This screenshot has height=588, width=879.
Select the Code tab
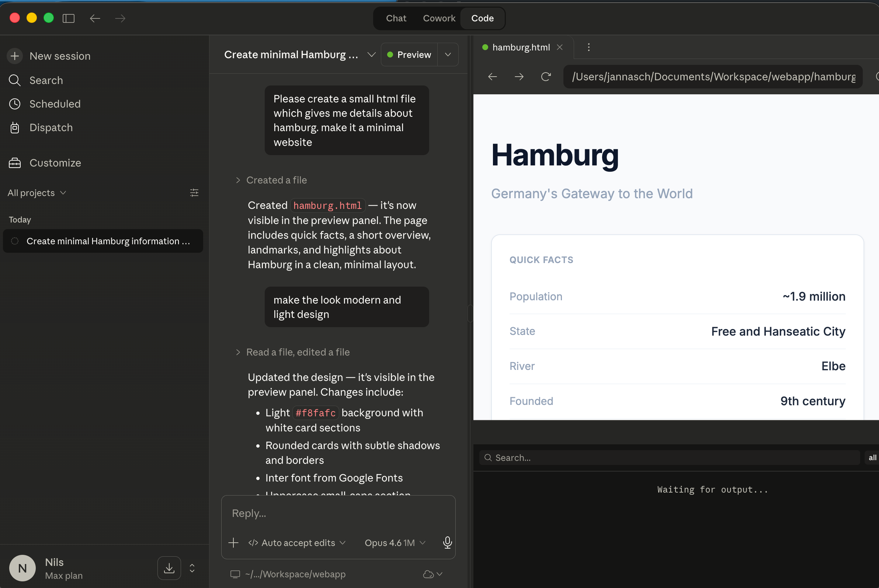click(482, 18)
